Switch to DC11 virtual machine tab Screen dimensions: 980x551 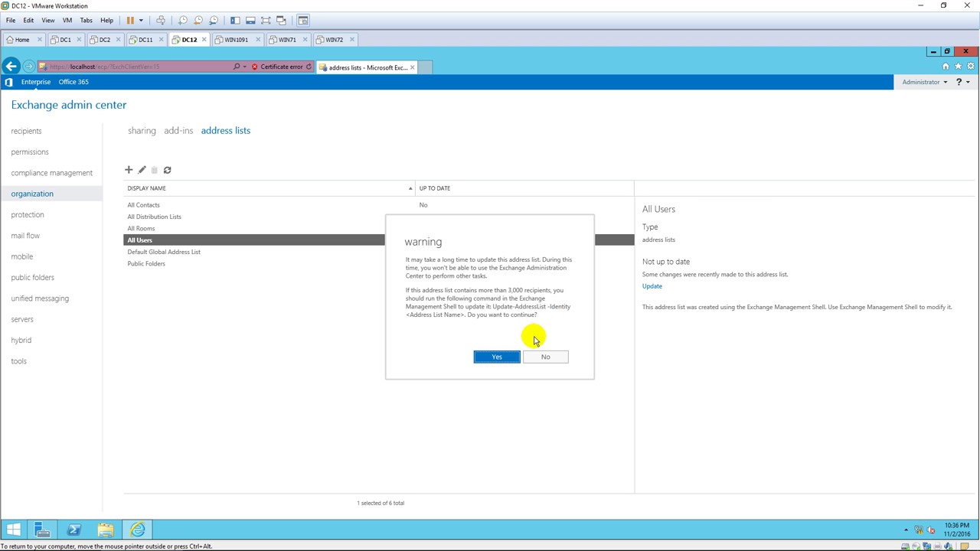(x=145, y=39)
